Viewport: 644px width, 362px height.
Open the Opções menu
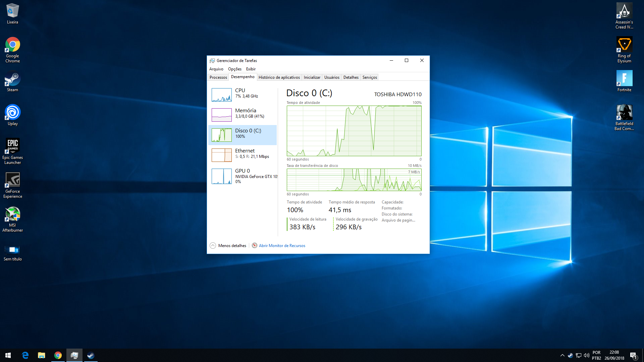235,69
